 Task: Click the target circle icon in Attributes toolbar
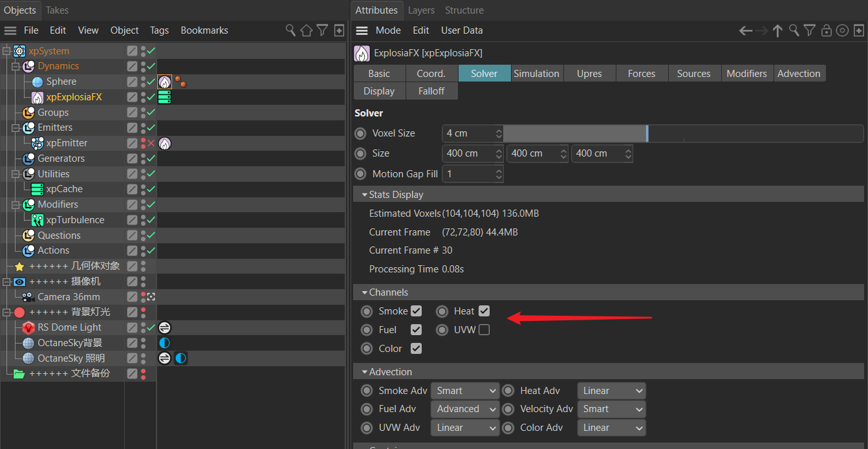(842, 30)
